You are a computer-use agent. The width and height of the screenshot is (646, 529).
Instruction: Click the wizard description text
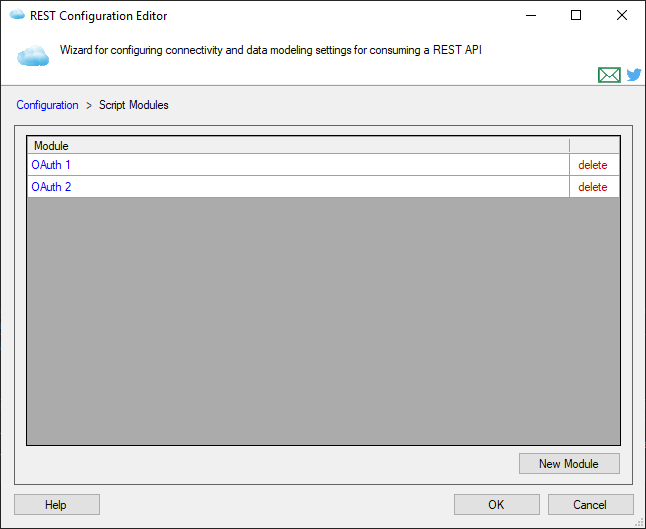pyautogui.click(x=271, y=50)
